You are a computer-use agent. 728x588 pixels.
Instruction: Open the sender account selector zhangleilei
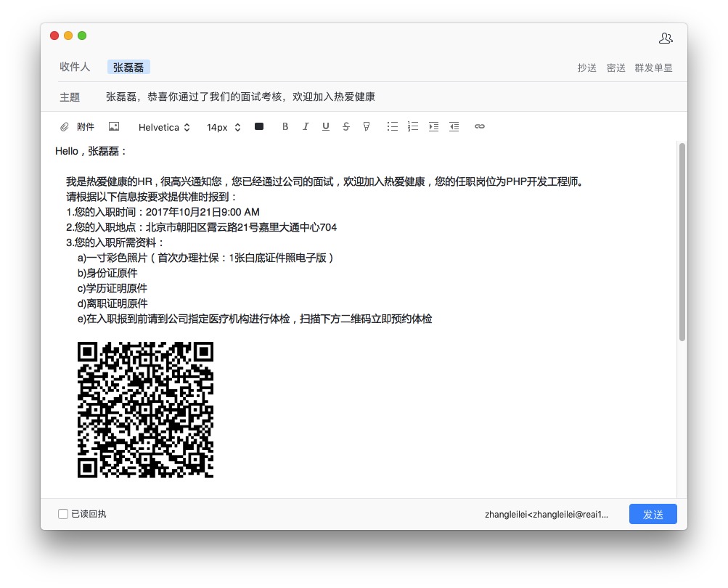pos(546,515)
